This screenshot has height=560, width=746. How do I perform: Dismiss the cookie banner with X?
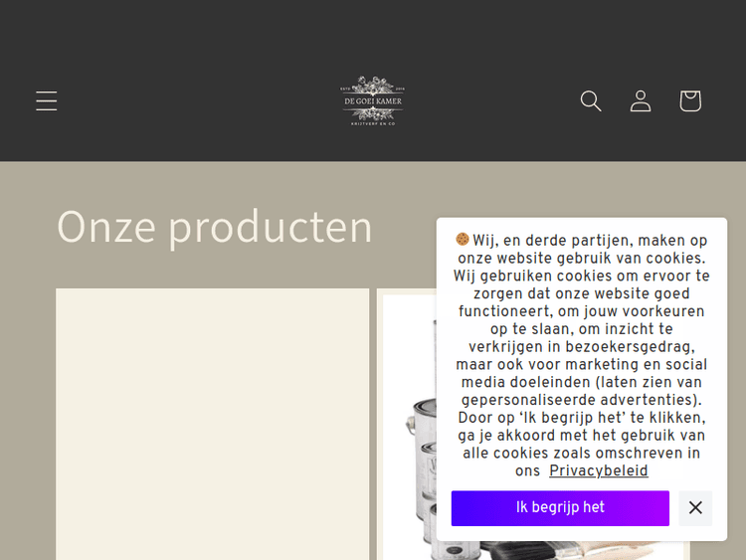tap(695, 508)
